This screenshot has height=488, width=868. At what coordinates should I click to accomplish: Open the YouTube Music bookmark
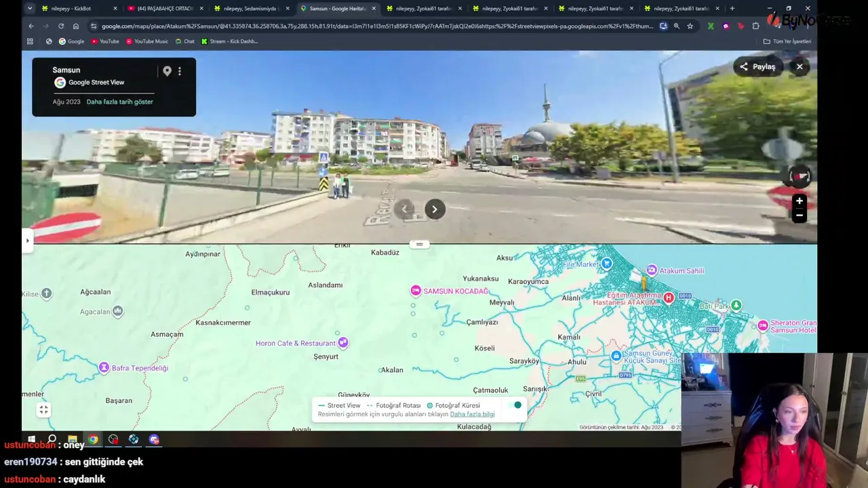click(x=147, y=41)
